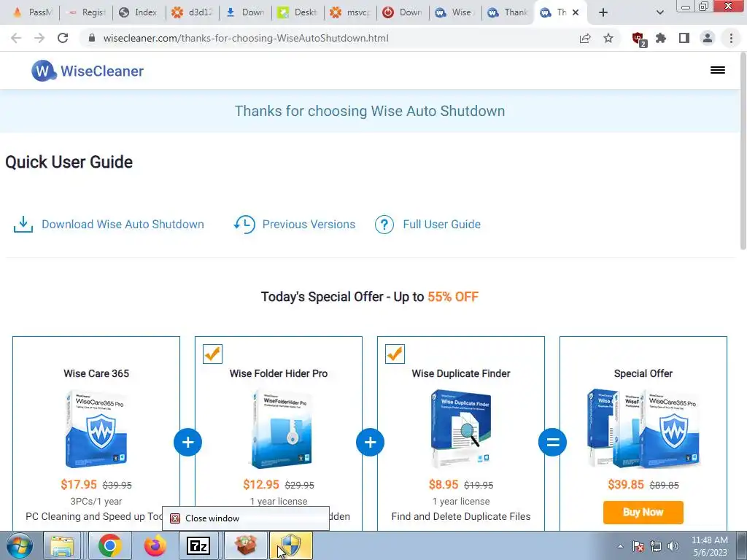Click the question mark icon for user guide
The width and height of the screenshot is (747, 560).
pos(384,225)
